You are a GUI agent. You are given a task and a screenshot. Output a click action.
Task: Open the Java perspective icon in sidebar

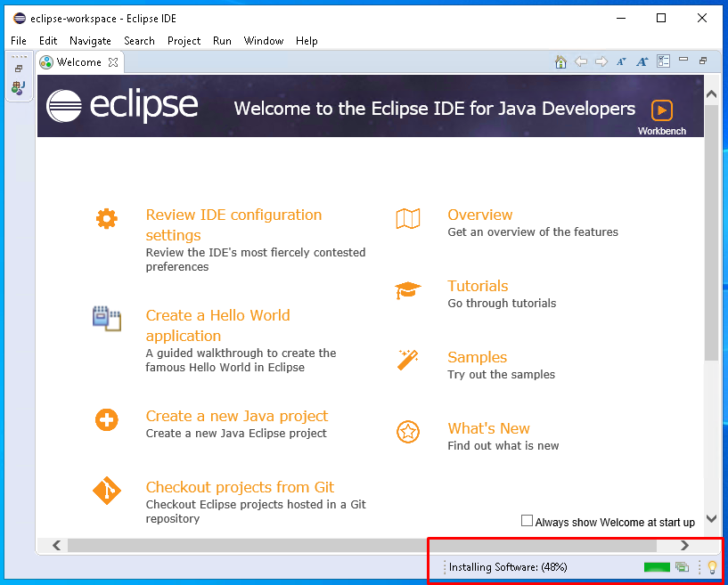[x=19, y=87]
